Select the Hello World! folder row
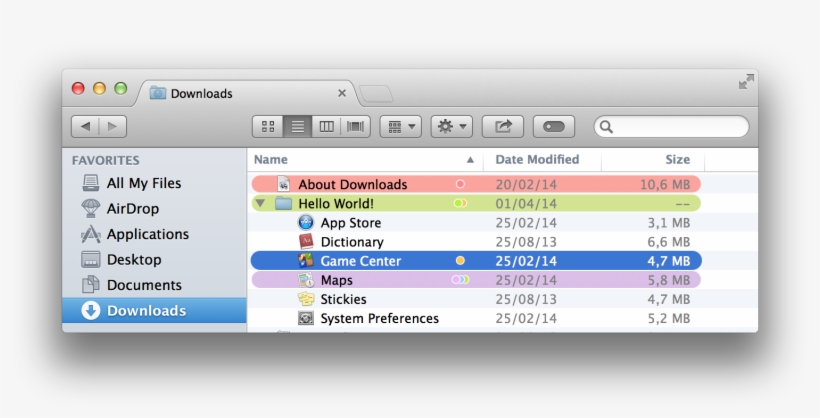Viewport: 820px width, 418px height. tap(476, 204)
